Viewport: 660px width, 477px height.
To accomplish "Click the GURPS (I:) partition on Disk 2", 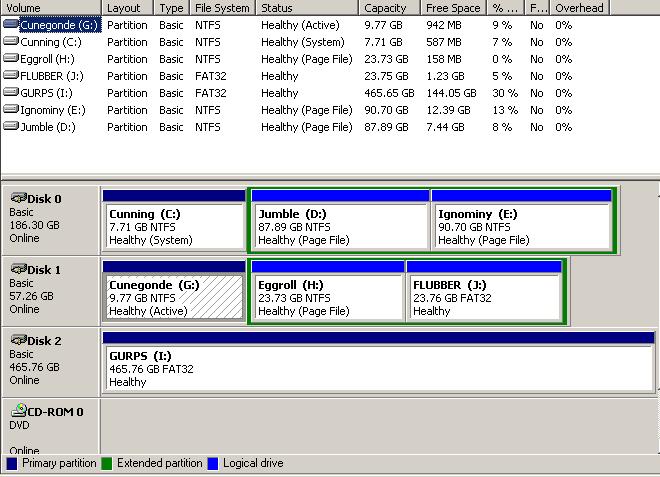I will coord(378,368).
